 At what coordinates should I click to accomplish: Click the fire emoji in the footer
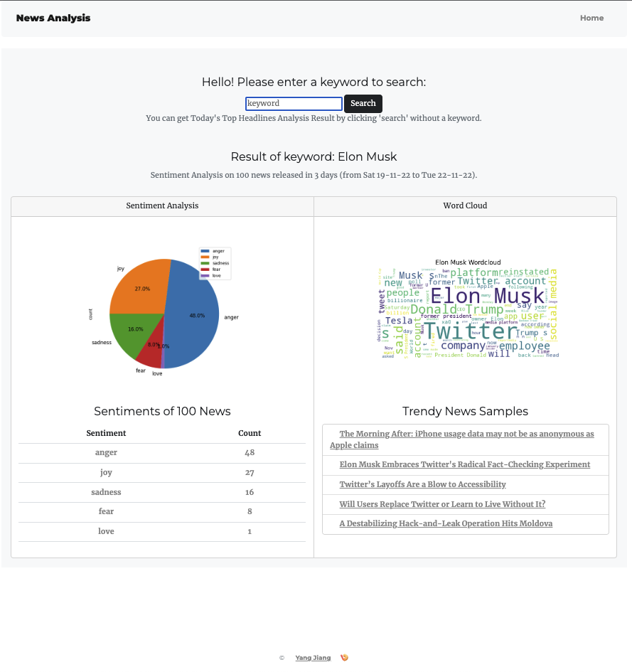(344, 657)
